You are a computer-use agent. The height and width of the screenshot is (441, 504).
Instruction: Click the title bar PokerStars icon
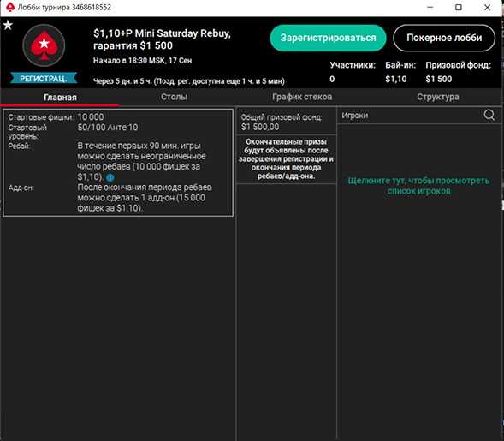[x=10, y=7]
